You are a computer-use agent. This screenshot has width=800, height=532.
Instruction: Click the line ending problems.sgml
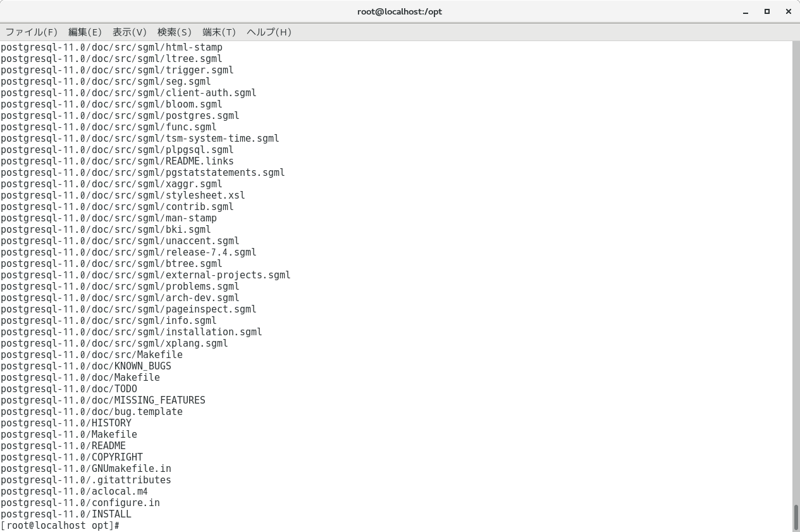click(x=120, y=287)
